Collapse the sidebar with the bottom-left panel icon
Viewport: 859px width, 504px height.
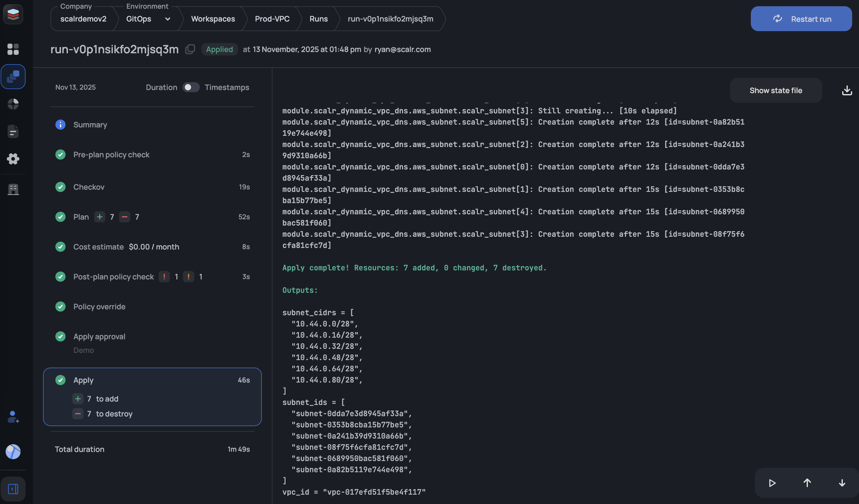(13, 489)
